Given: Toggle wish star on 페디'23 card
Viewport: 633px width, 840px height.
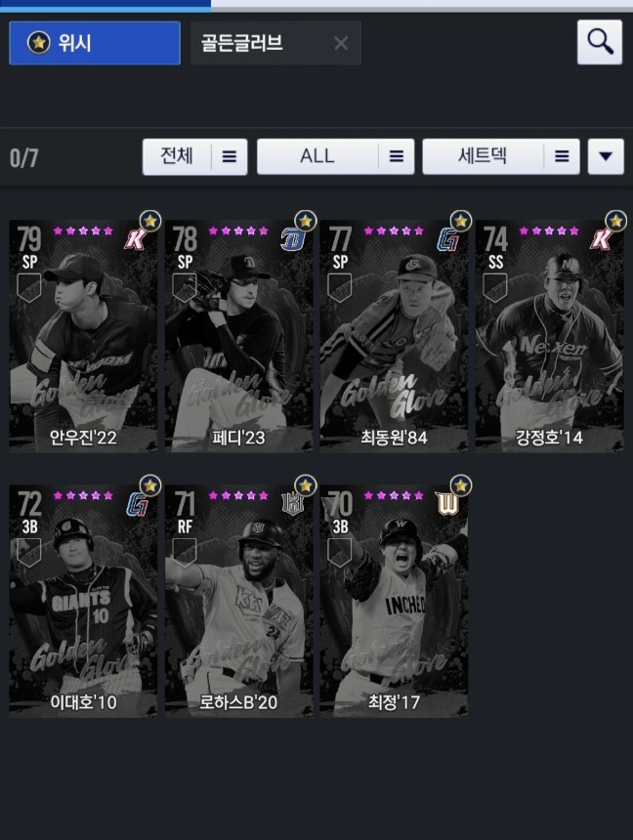Looking at the screenshot, I should (x=306, y=221).
